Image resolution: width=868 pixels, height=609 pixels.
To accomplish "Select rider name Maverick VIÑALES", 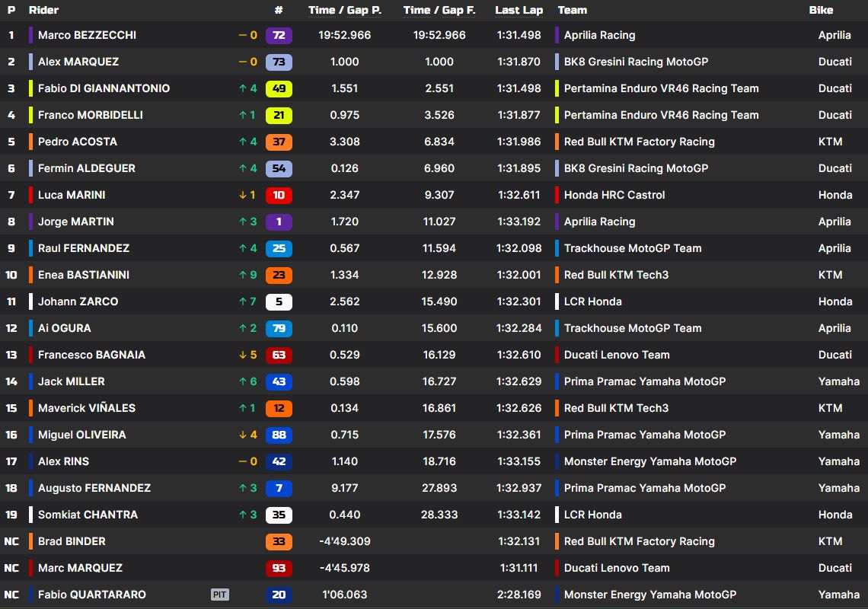I will [x=86, y=408].
